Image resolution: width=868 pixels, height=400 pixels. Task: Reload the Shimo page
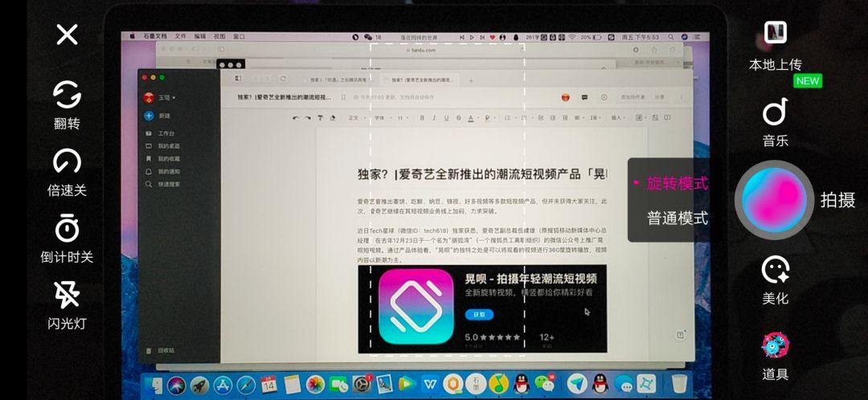pos(284,79)
